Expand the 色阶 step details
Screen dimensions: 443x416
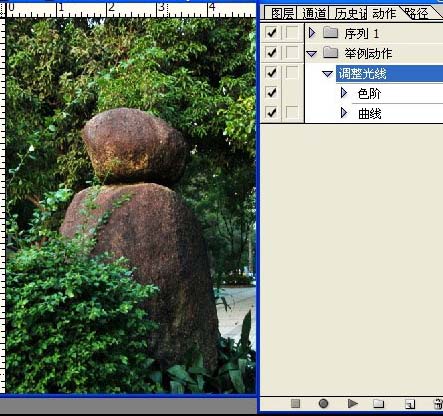344,93
